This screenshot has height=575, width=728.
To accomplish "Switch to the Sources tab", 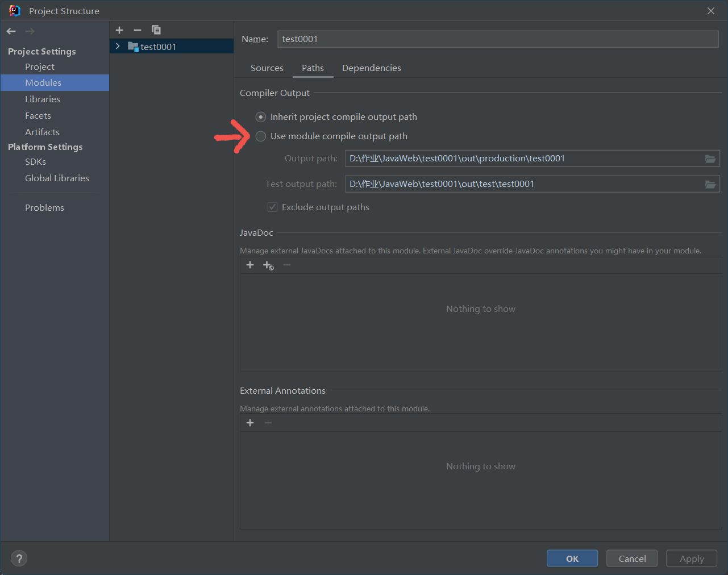I will tap(267, 68).
